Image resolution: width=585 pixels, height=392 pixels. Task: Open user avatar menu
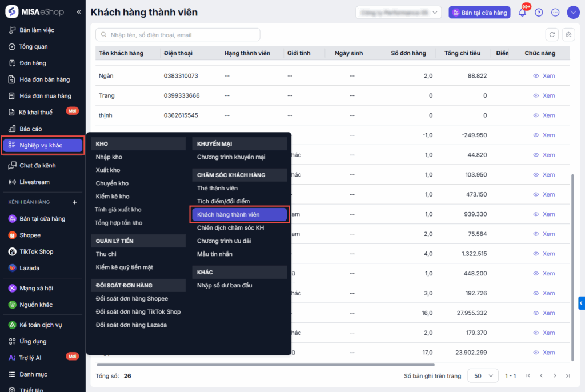click(x=573, y=13)
